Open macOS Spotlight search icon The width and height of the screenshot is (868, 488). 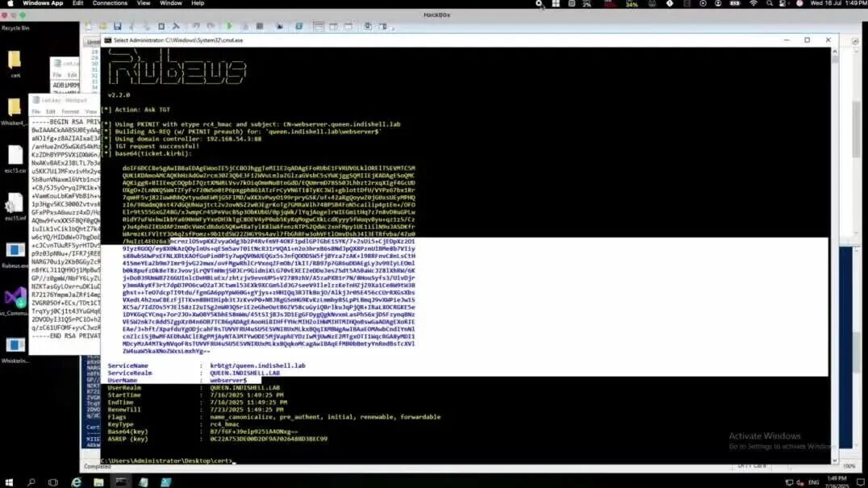tap(770, 3)
